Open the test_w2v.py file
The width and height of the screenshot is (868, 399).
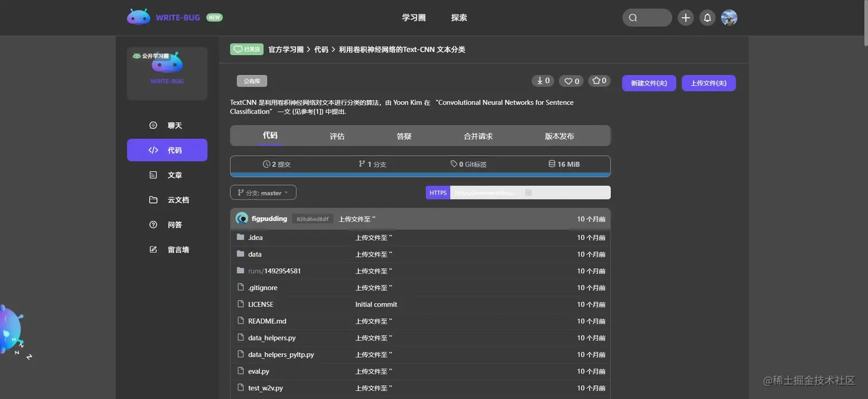pos(266,388)
